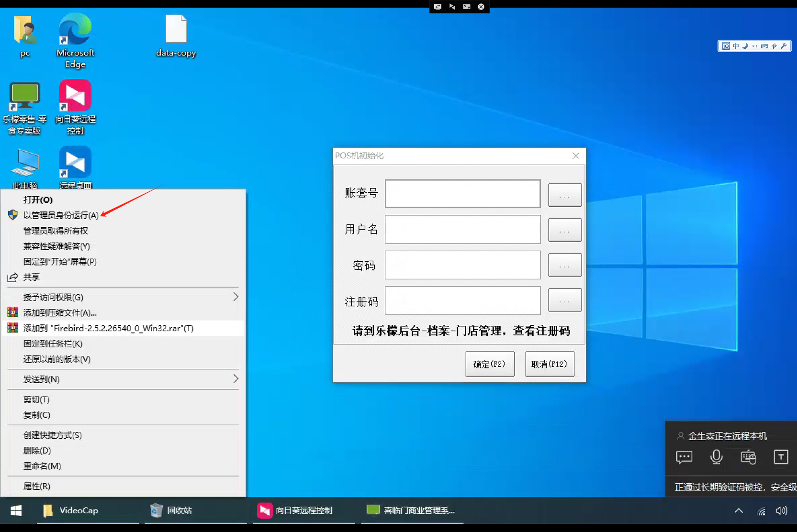This screenshot has height=532, width=797.
Task: Select the 此电脑 desktop icon
Action: point(25,168)
